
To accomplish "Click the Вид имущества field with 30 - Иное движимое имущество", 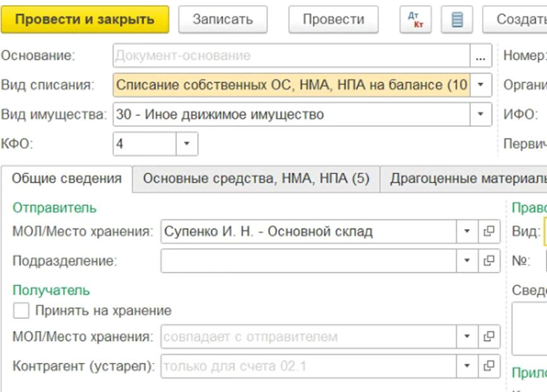I will [x=291, y=114].
